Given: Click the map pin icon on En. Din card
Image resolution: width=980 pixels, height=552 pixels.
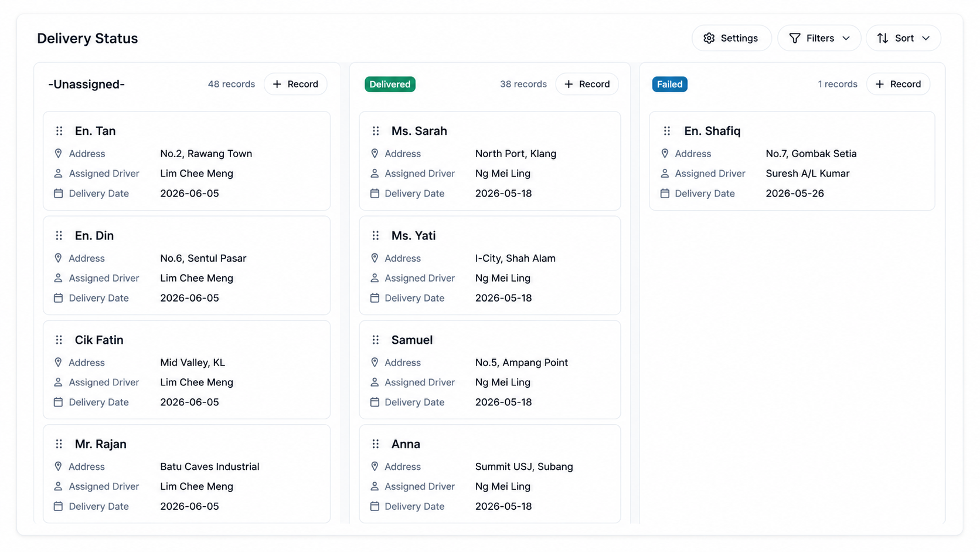Looking at the screenshot, I should click(x=58, y=258).
